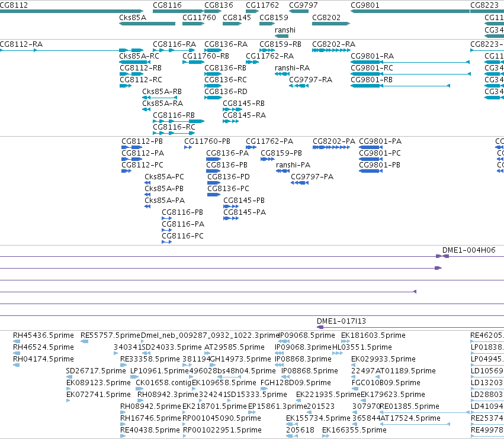Select transcript CG8136-RC
504x439 pixels.
coord(226,80)
